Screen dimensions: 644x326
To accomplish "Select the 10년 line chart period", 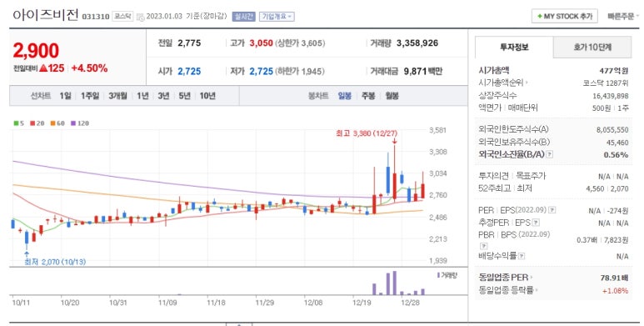I will click(x=207, y=96).
